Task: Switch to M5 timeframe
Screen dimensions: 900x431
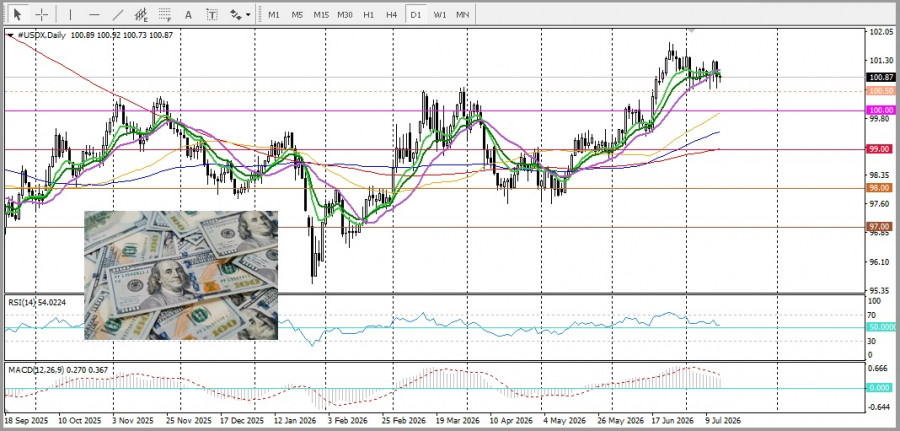Action: (x=297, y=15)
